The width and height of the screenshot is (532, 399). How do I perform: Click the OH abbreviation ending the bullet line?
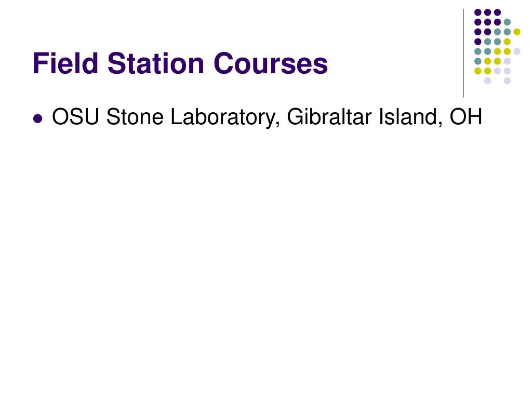[x=466, y=117]
